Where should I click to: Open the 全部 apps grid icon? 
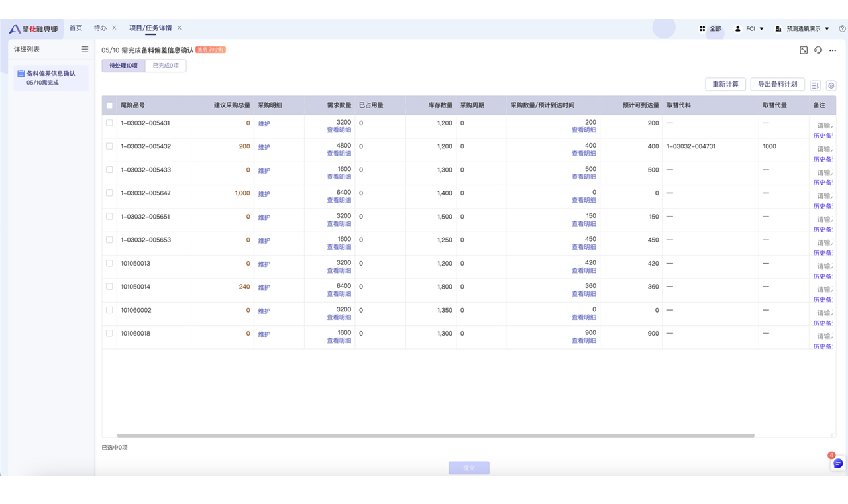point(702,29)
